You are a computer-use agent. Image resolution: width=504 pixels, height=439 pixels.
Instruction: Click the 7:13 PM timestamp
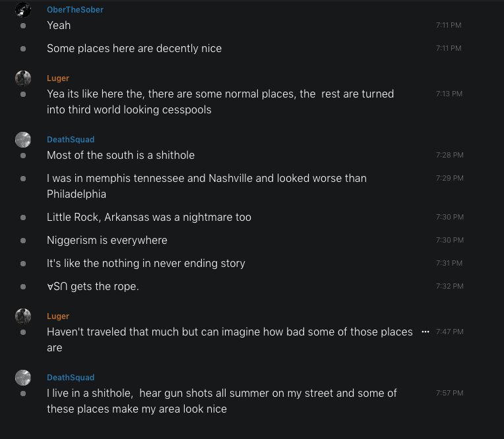coord(449,94)
